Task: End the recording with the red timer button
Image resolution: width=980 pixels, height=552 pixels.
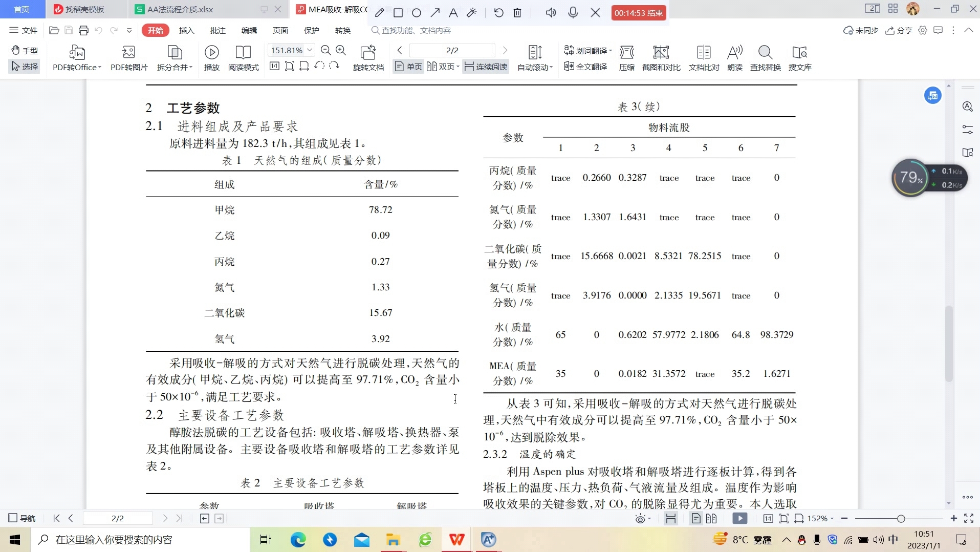Action: point(639,13)
